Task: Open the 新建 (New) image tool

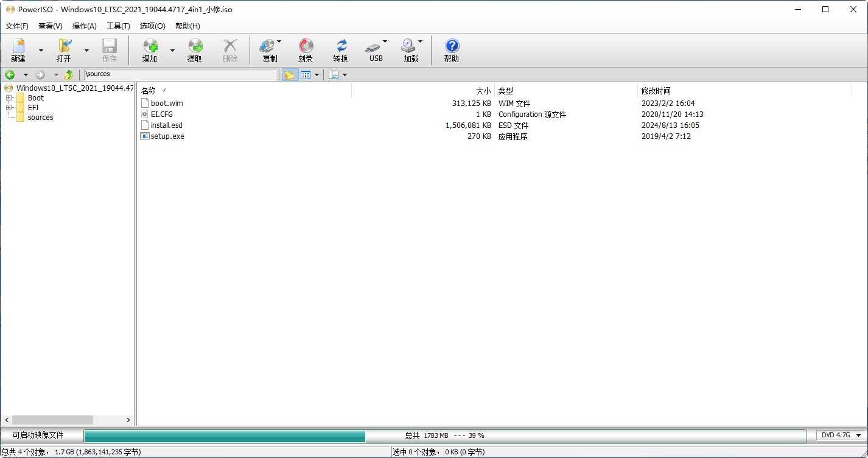Action: coord(18,49)
